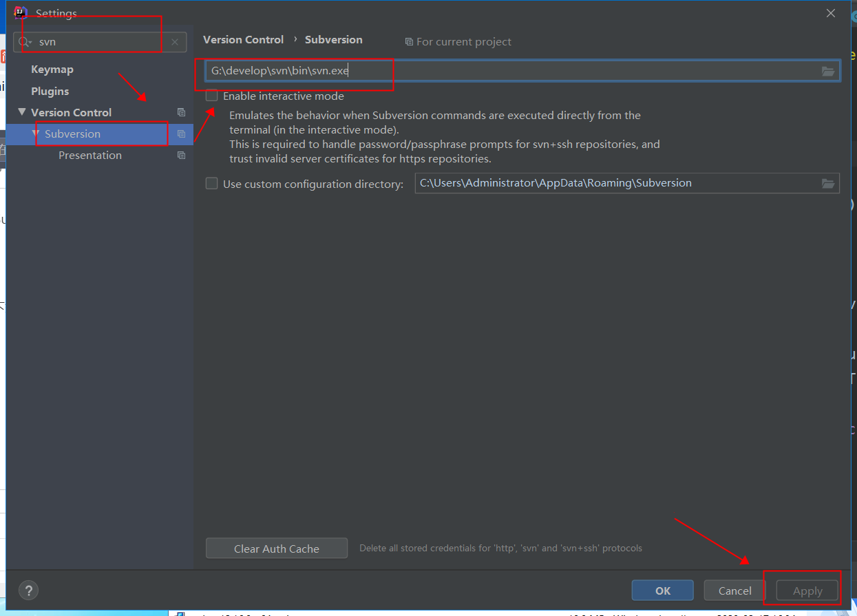This screenshot has height=616, width=857.
Task: Select the Subversion settings entry
Action: point(72,134)
